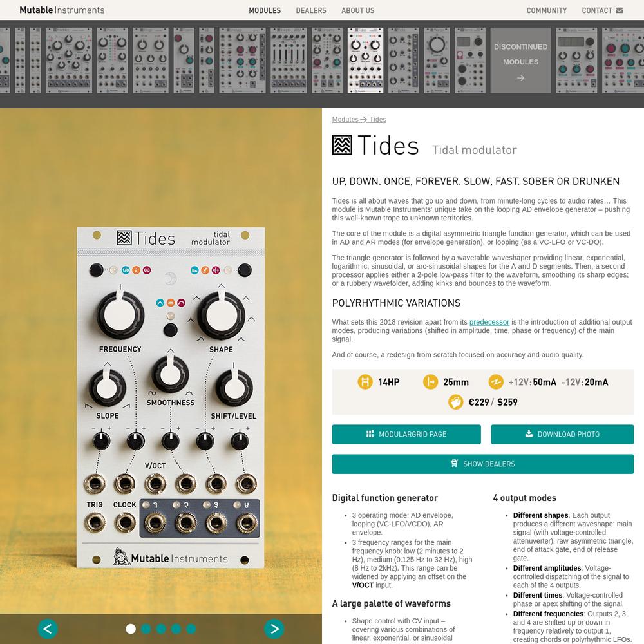
Task: Open the Veils module thumbnail
Action: (x=404, y=61)
